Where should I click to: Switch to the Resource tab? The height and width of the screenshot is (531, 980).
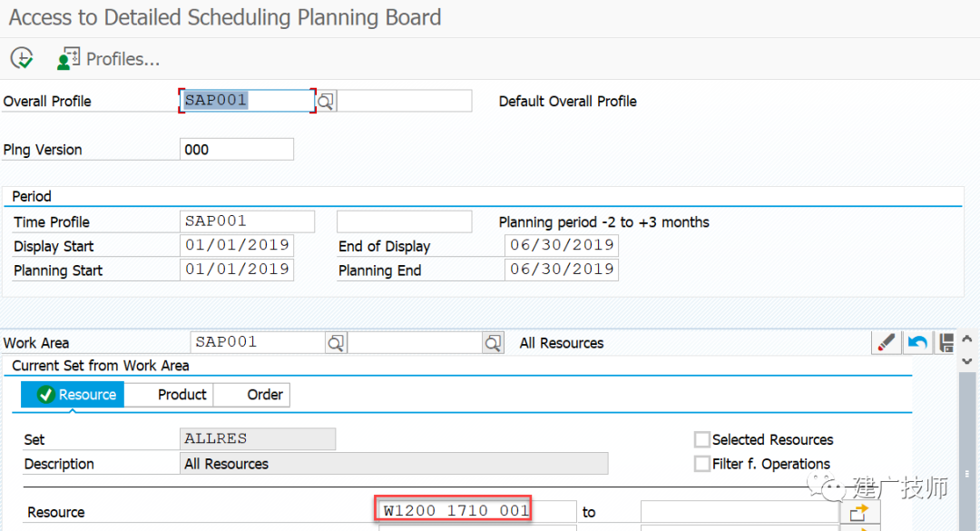[73, 395]
